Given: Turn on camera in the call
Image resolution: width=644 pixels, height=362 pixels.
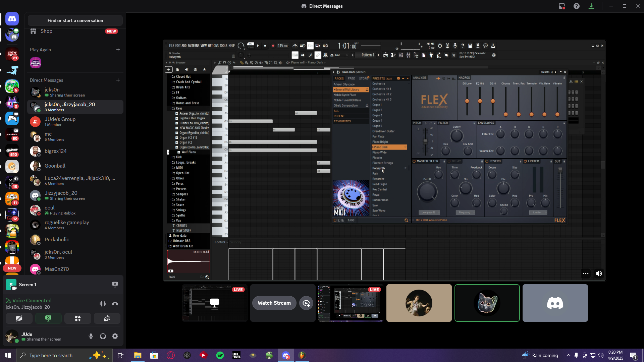Looking at the screenshot, I should [x=19, y=318].
